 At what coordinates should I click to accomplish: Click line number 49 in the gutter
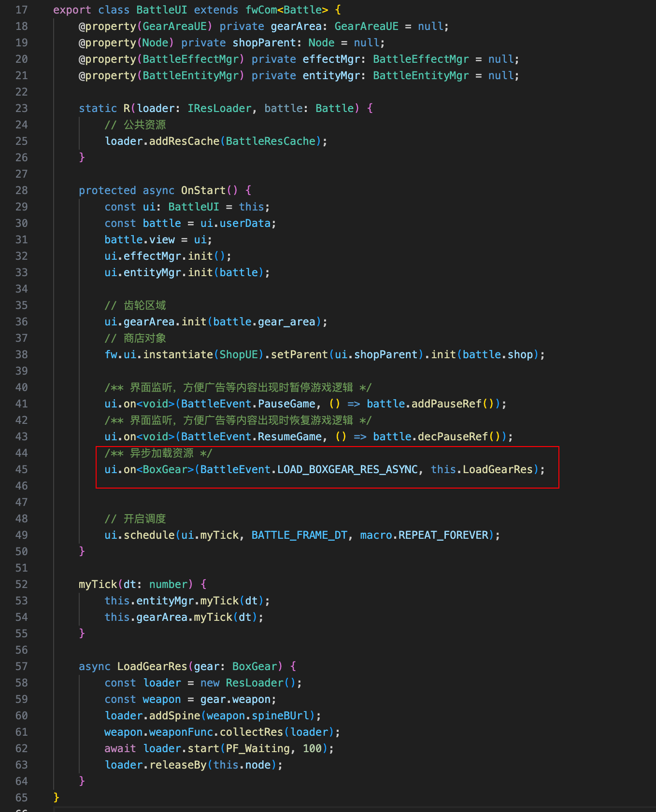[x=22, y=535]
